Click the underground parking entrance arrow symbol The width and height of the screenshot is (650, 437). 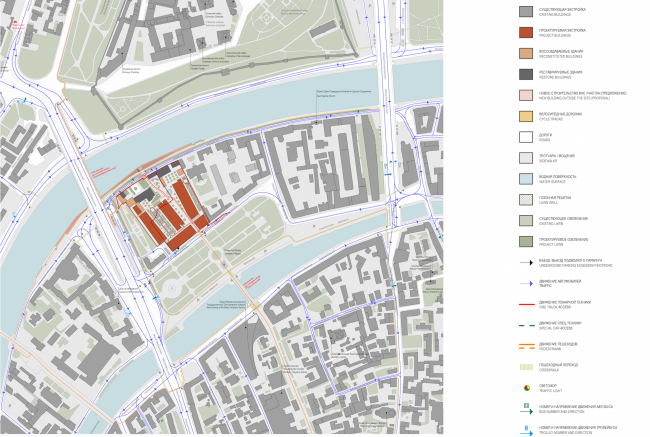pos(526,263)
